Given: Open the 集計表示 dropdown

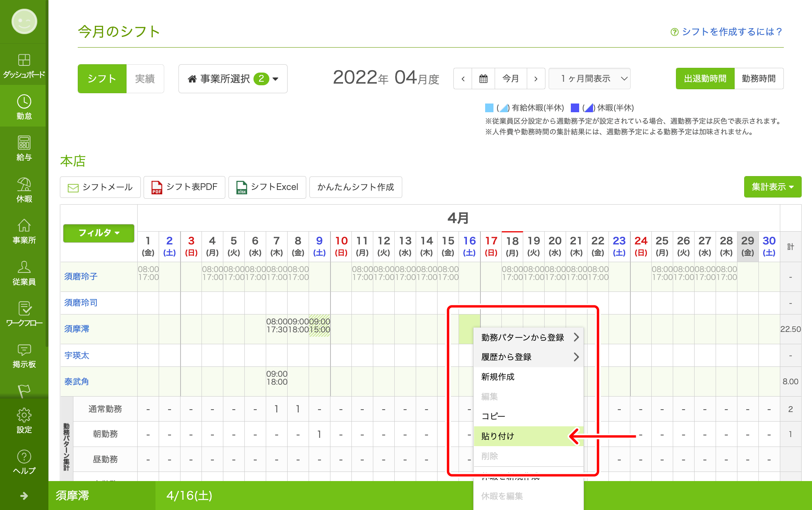Looking at the screenshot, I should (773, 187).
